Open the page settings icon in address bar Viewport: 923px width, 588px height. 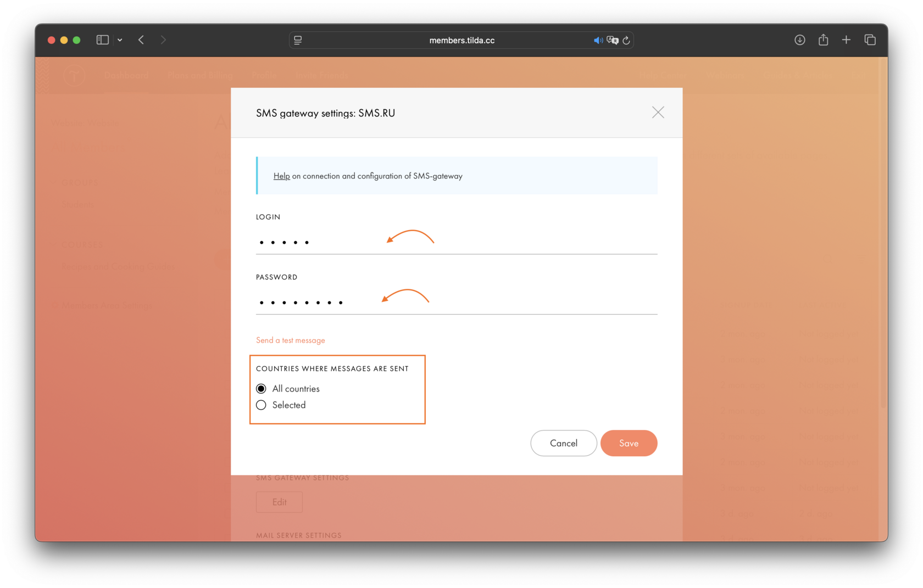[298, 40]
